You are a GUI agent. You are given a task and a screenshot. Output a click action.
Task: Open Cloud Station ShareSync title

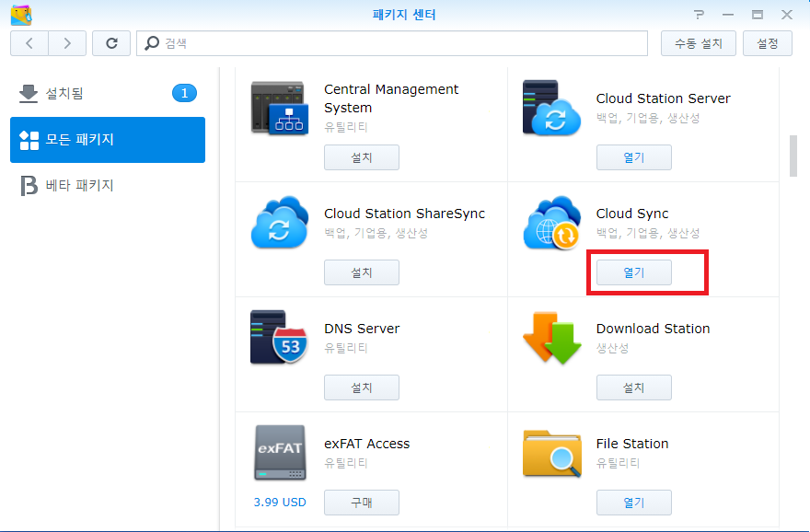[x=404, y=214]
